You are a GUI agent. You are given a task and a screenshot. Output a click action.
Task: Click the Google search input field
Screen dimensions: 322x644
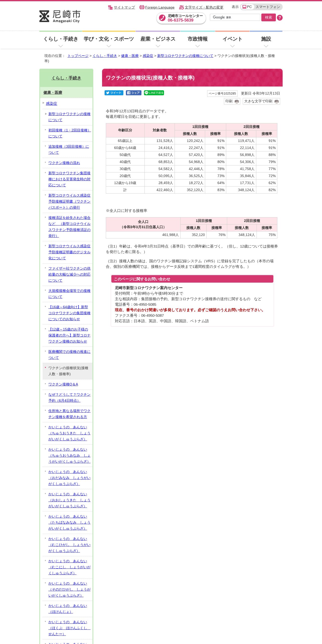point(235,17)
